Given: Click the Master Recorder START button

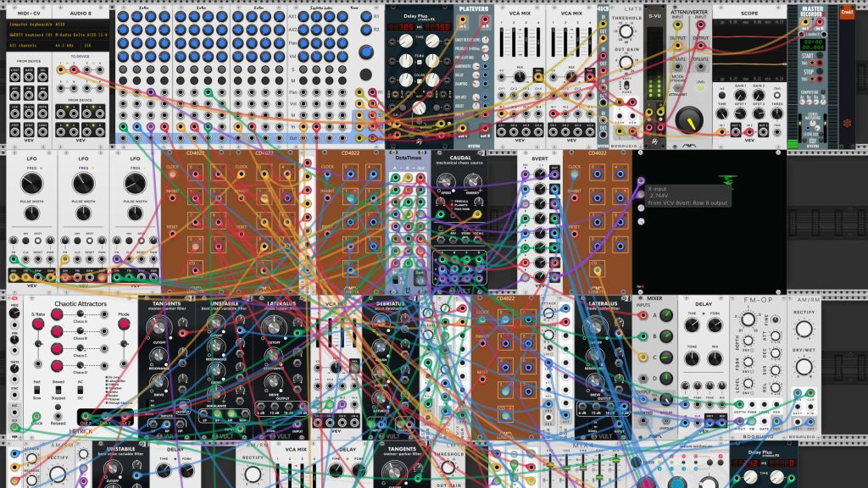Looking at the screenshot, I should (x=820, y=57).
